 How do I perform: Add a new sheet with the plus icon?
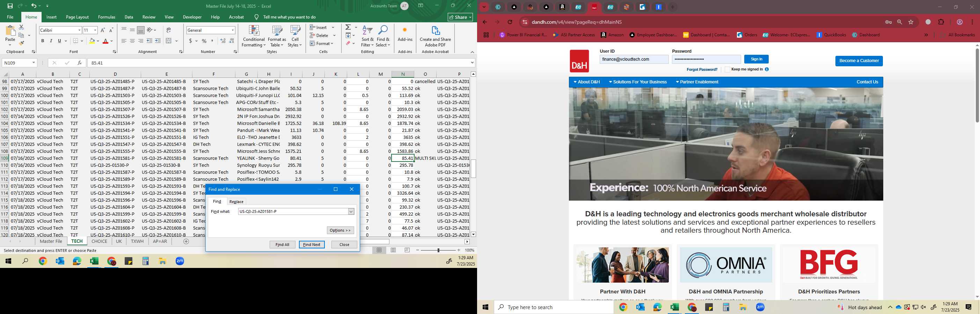pyautogui.click(x=186, y=241)
